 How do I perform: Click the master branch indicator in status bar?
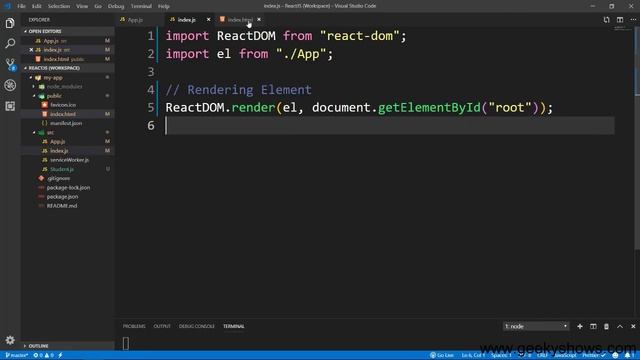pos(17,355)
